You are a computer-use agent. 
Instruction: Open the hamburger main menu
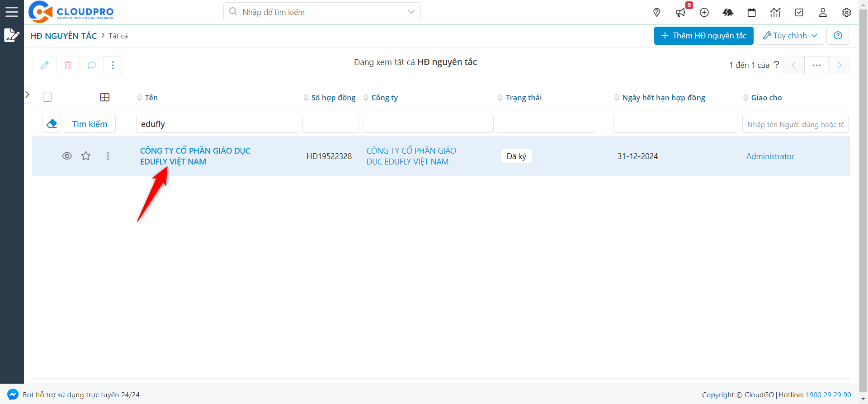coord(12,12)
